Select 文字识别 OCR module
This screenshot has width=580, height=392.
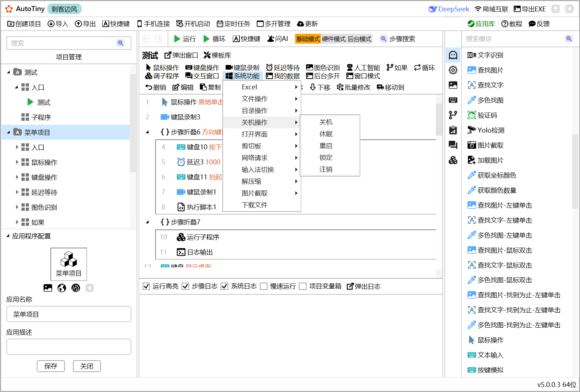click(x=485, y=55)
